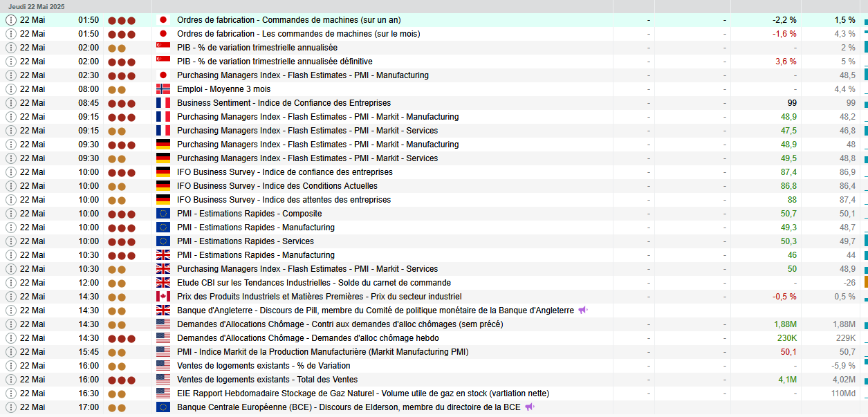Viewport: 868px width, 417px height.
Task: Click importance dots in Ventes de logements % de Variation row
Action: pyautogui.click(x=117, y=366)
